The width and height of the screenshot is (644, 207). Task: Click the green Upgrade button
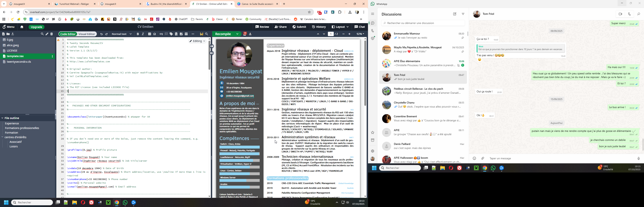pos(36,27)
